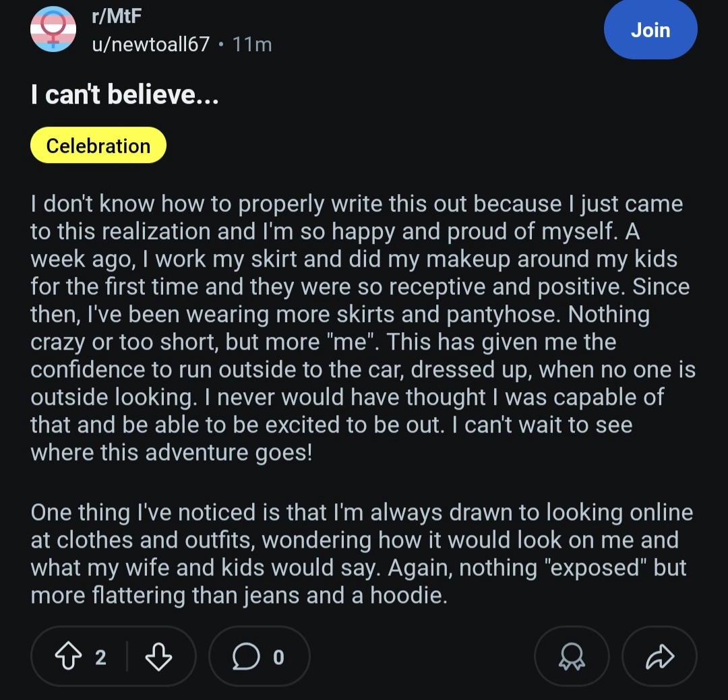The width and height of the screenshot is (728, 700).
Task: Click the text "where this adventure goes!"
Action: coord(171,453)
